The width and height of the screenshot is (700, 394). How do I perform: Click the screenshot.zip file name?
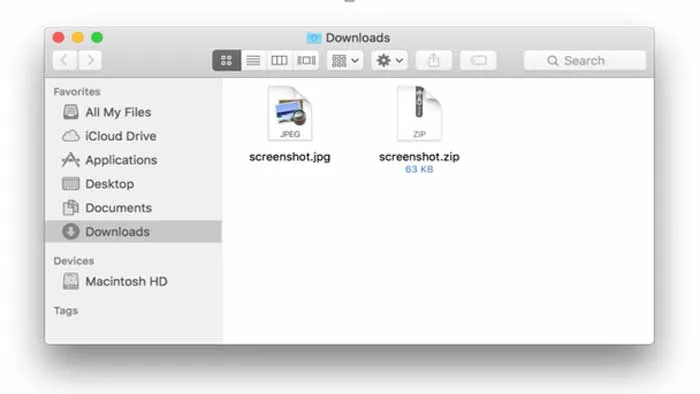tap(419, 157)
